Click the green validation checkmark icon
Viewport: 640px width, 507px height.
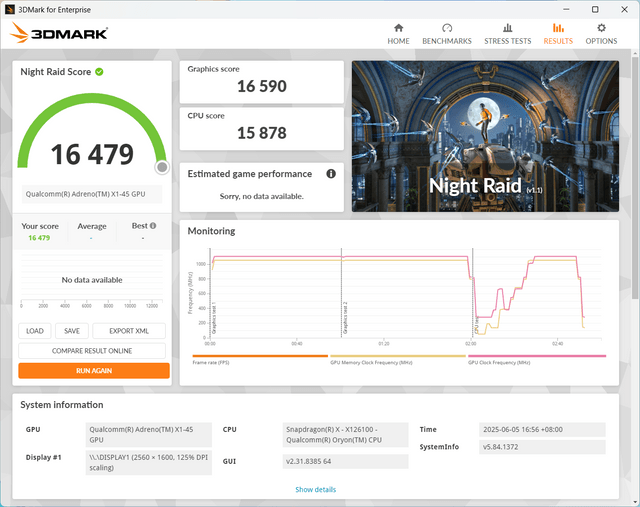pyautogui.click(x=99, y=72)
